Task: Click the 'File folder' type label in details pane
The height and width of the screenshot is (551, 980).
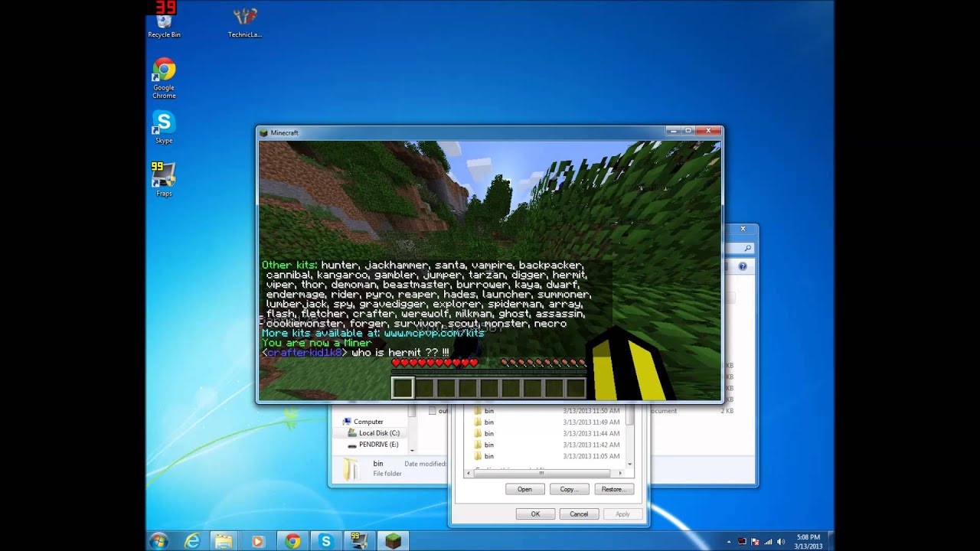Action: (x=387, y=474)
